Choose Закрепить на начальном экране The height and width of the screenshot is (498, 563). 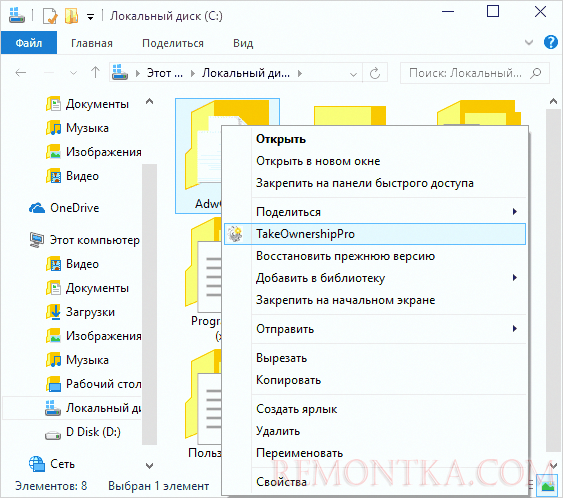[x=375, y=300]
